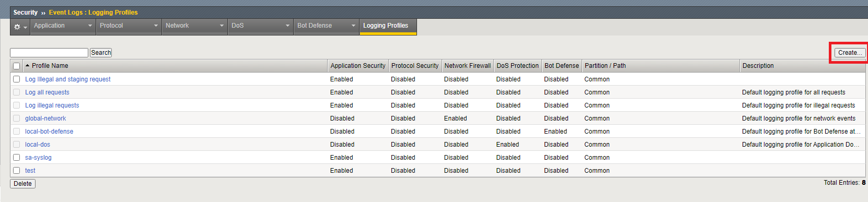Focus the profile search input field
The image size is (868, 202).
(x=49, y=53)
